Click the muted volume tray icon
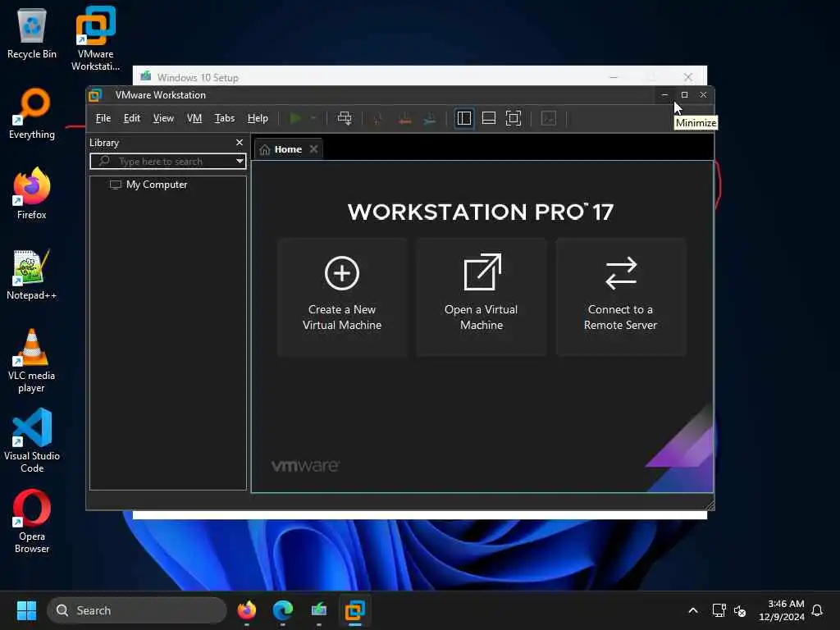840x630 pixels. (740, 610)
